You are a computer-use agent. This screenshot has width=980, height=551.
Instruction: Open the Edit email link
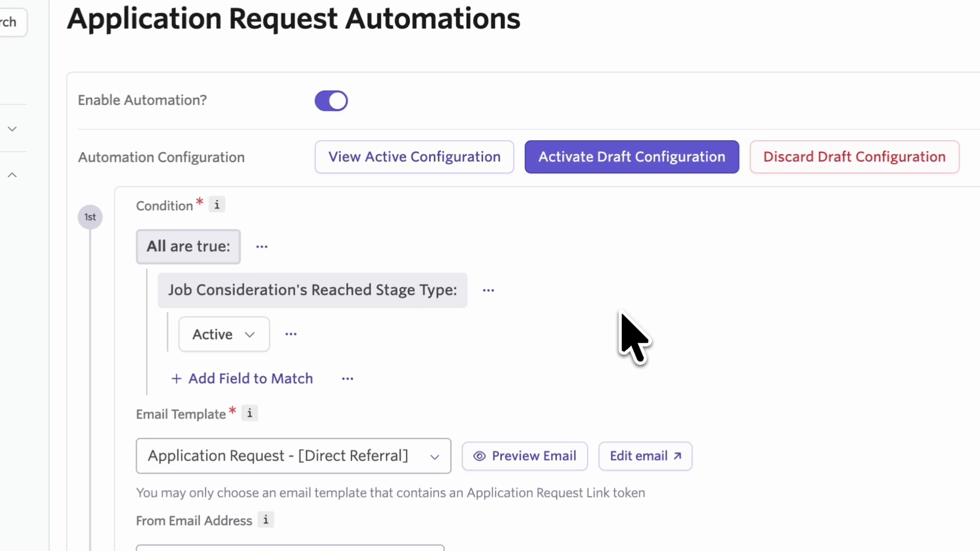point(645,456)
